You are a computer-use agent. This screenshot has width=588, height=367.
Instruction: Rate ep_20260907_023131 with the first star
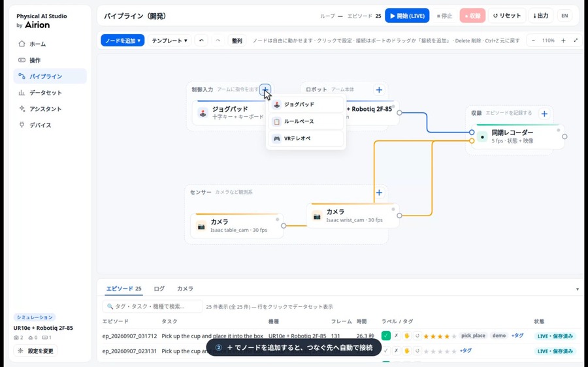coord(426,351)
